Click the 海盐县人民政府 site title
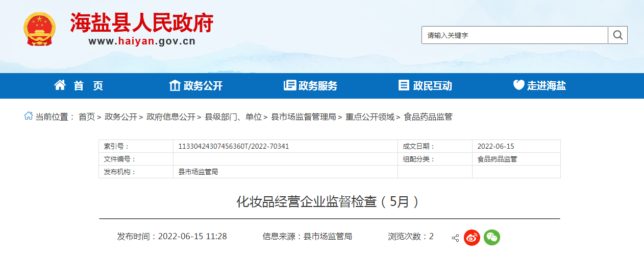The width and height of the screenshot is (644, 254). [141, 22]
